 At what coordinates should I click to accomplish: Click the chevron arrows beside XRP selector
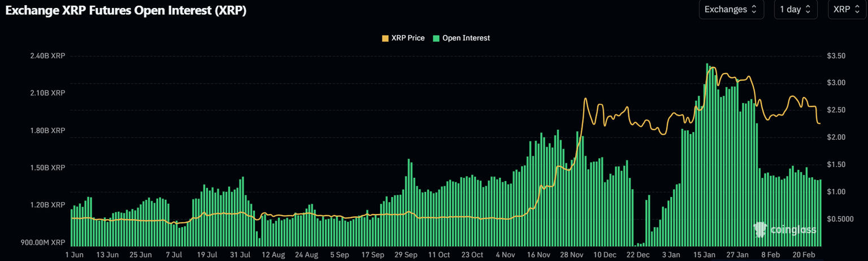click(x=856, y=10)
